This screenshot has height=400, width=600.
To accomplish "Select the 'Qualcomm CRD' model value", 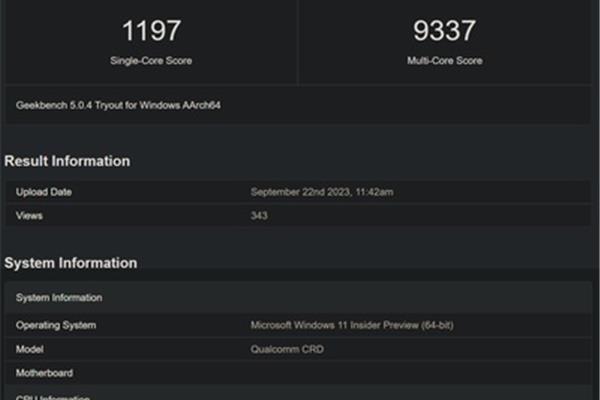I will pos(287,349).
